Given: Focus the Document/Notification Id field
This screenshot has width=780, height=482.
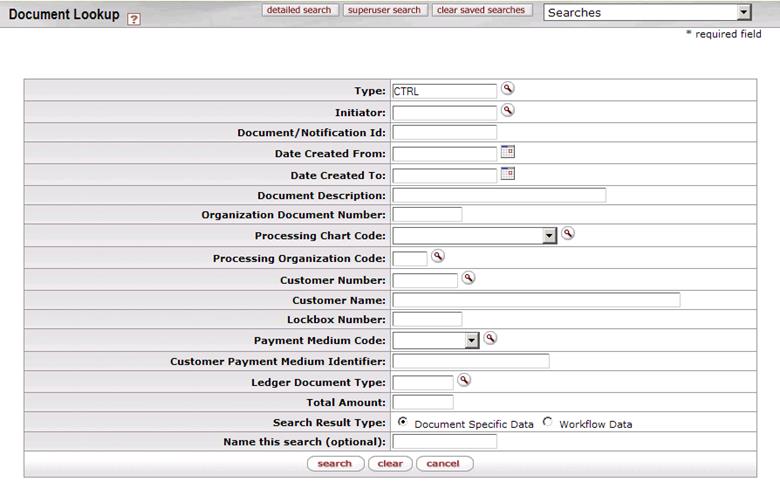Looking at the screenshot, I should tap(444, 133).
